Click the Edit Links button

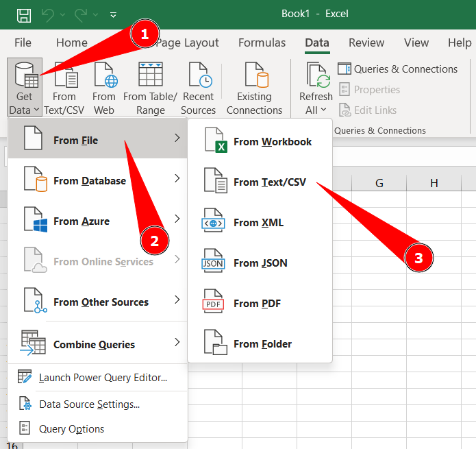coord(368,110)
